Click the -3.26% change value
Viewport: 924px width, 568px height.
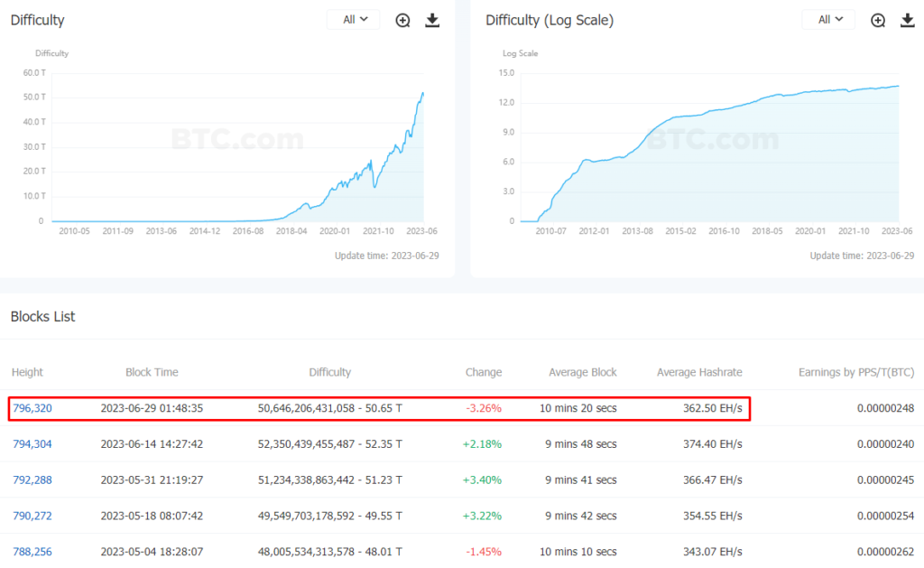(x=484, y=408)
